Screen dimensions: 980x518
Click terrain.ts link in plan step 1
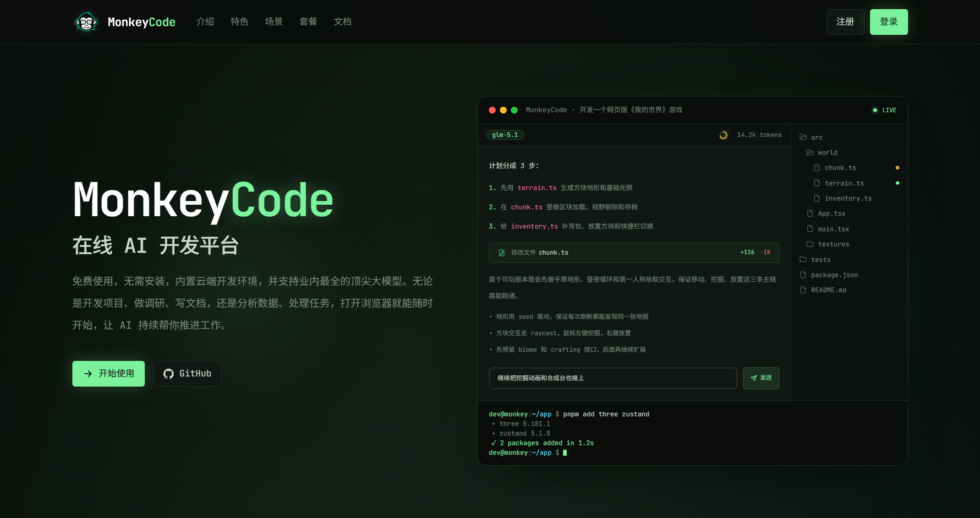(x=537, y=188)
